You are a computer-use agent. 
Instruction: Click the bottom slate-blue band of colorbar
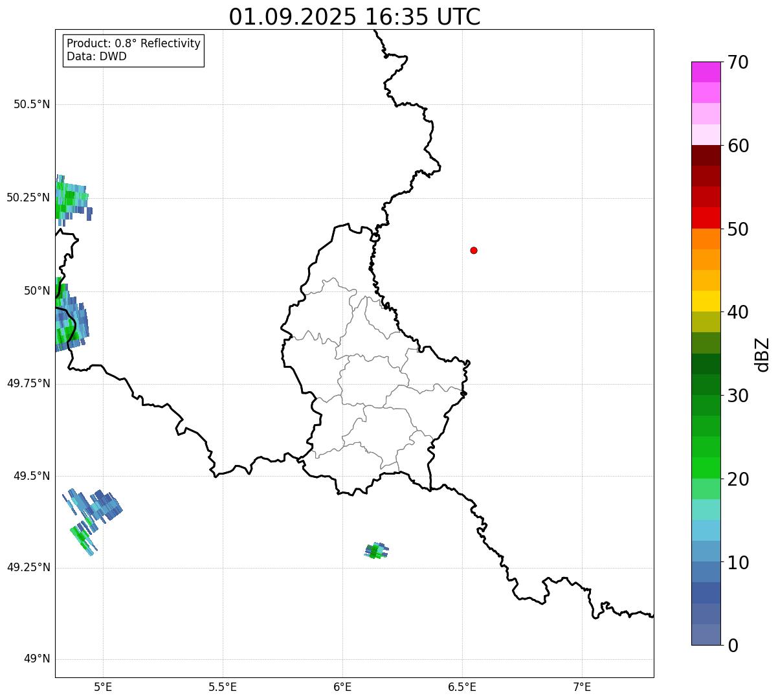(706, 635)
